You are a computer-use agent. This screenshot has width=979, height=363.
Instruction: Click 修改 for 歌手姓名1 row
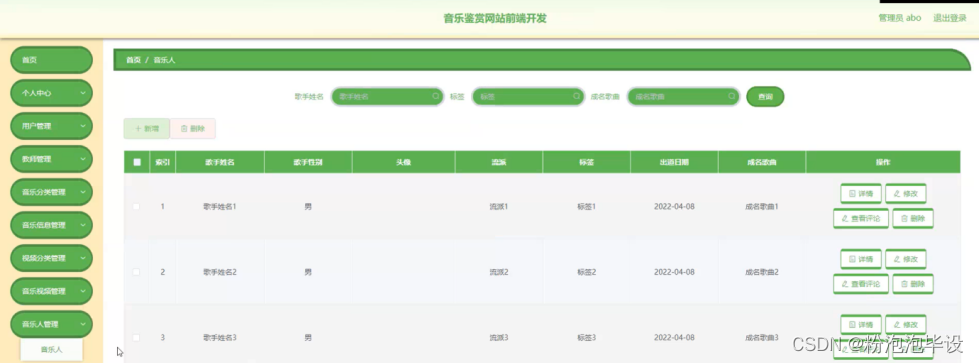pyautogui.click(x=905, y=194)
